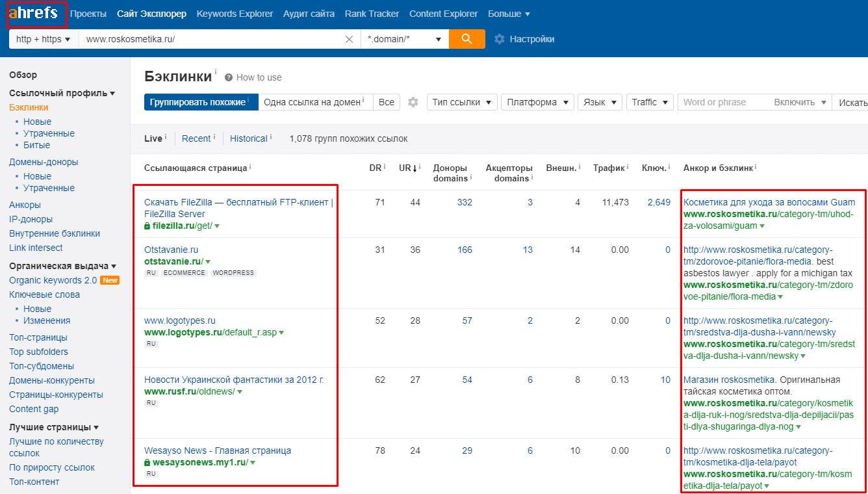Open the Проекты menu item
The height and width of the screenshot is (494, 868).
click(x=88, y=14)
